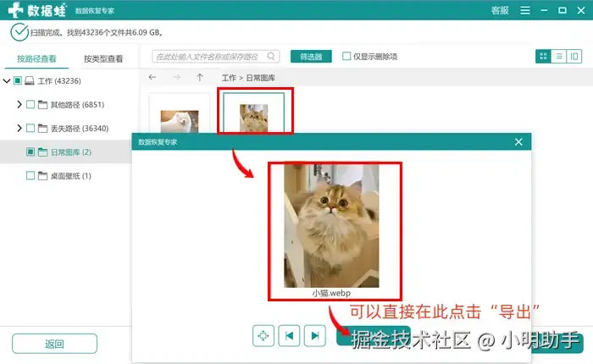593x364 pixels.
Task: Click 工作 in the breadcrumb path
Action: click(x=229, y=78)
